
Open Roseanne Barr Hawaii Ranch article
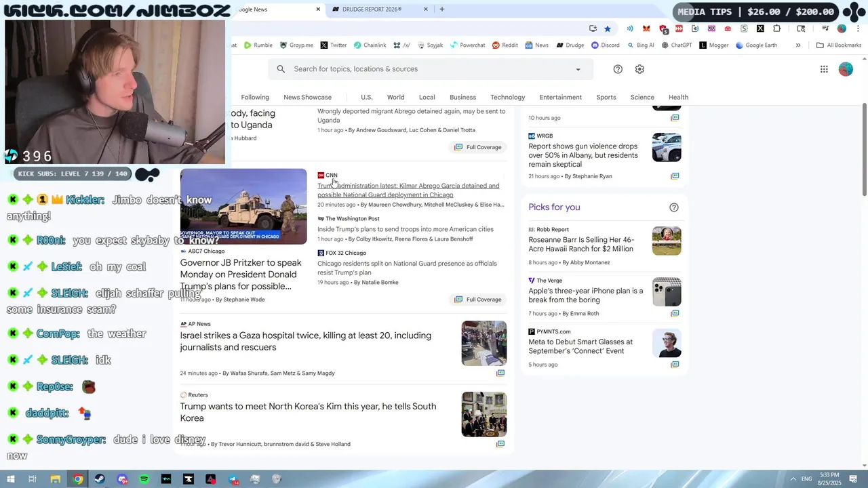[581, 244]
